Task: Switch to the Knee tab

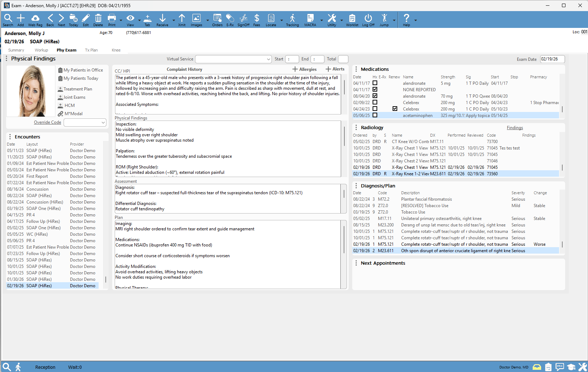Action: tap(116, 50)
